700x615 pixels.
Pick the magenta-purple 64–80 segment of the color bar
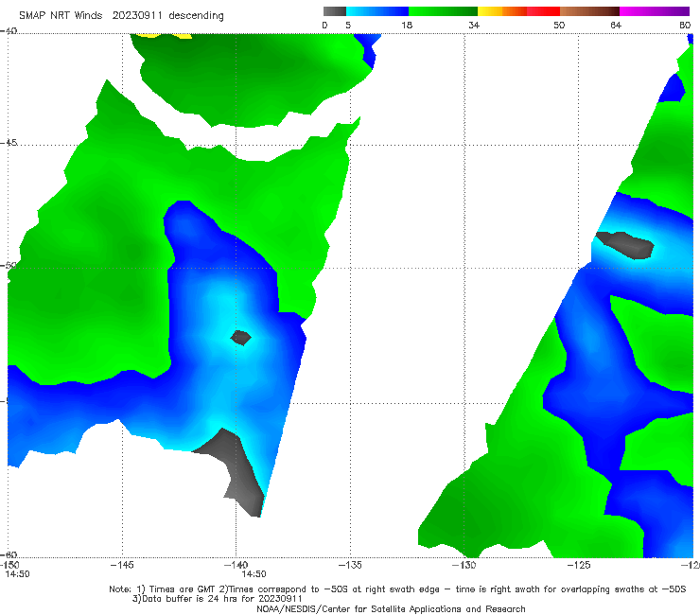click(655, 11)
